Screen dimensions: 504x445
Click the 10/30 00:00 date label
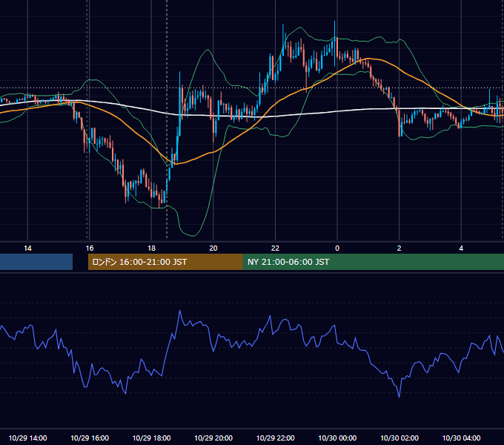337,438
